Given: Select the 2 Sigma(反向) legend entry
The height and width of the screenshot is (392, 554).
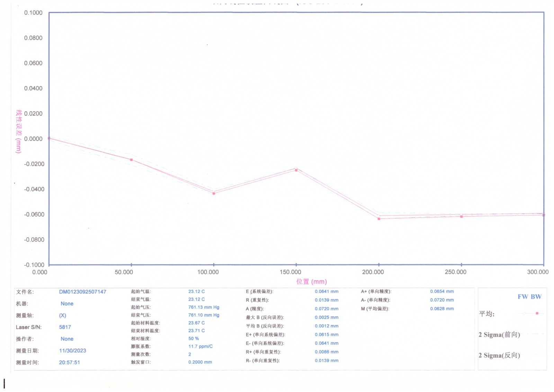Looking at the screenshot, I should (x=499, y=355).
